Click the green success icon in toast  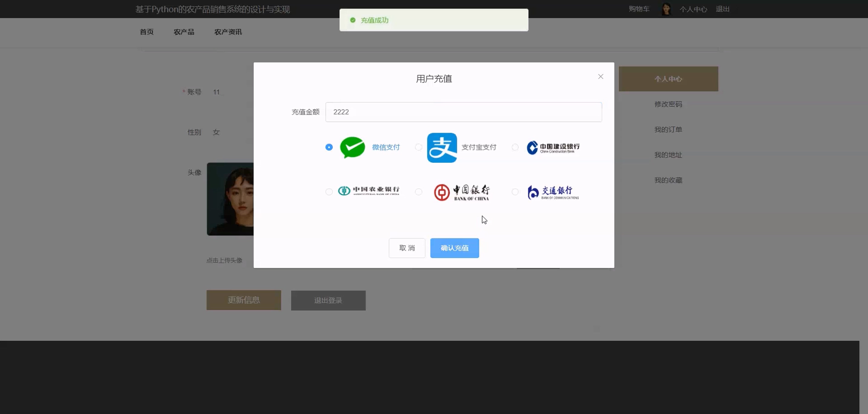tap(353, 20)
